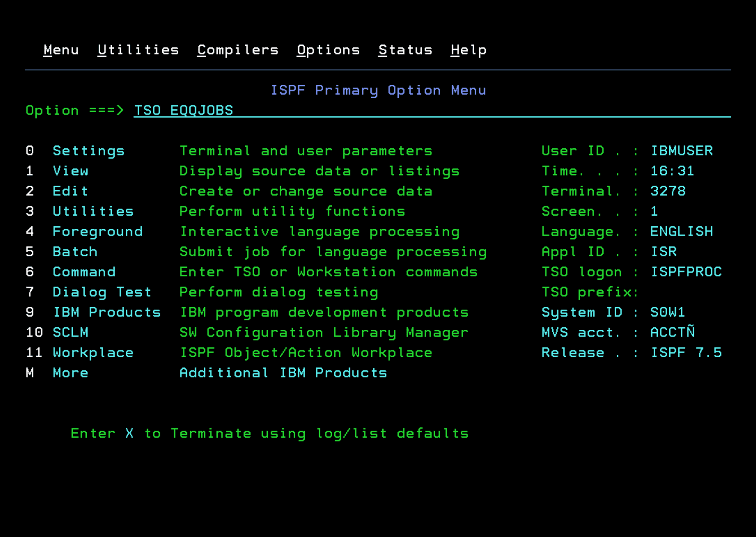Select the IBM Products option
Image resolution: width=756 pixels, height=537 pixels.
(x=107, y=312)
